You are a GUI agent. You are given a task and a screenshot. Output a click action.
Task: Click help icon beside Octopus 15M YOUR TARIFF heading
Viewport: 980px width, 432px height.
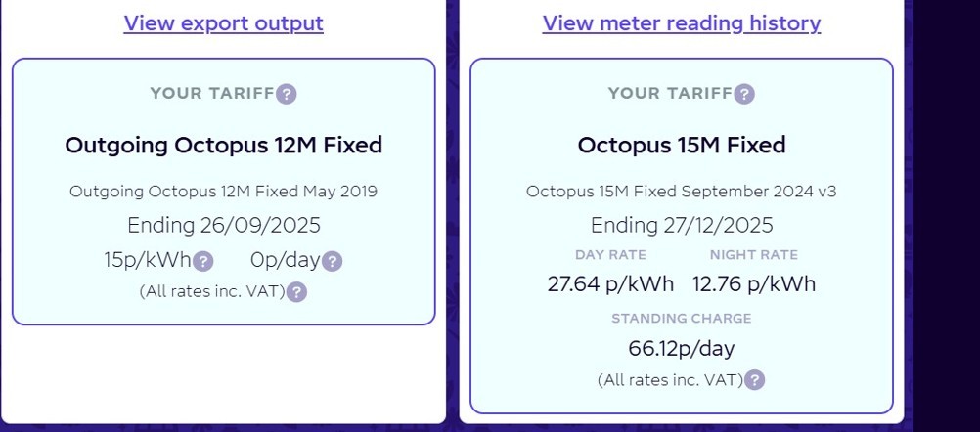tap(743, 94)
